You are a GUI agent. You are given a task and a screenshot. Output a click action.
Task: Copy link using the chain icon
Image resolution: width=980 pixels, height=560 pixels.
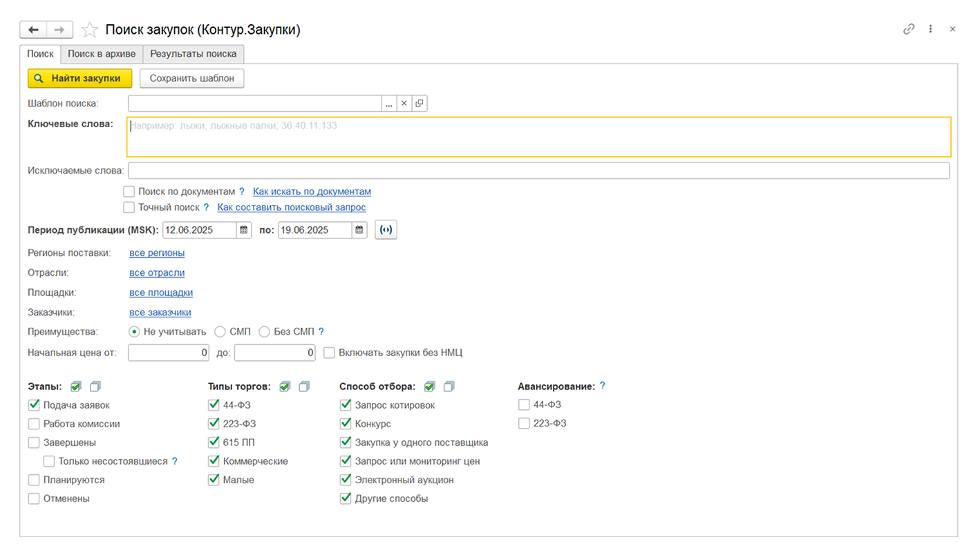pyautogui.click(x=909, y=29)
